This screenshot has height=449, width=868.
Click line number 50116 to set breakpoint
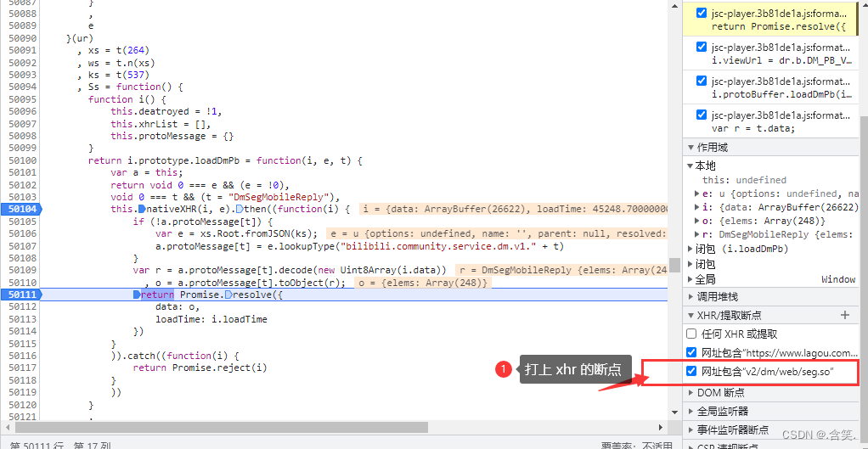point(23,356)
